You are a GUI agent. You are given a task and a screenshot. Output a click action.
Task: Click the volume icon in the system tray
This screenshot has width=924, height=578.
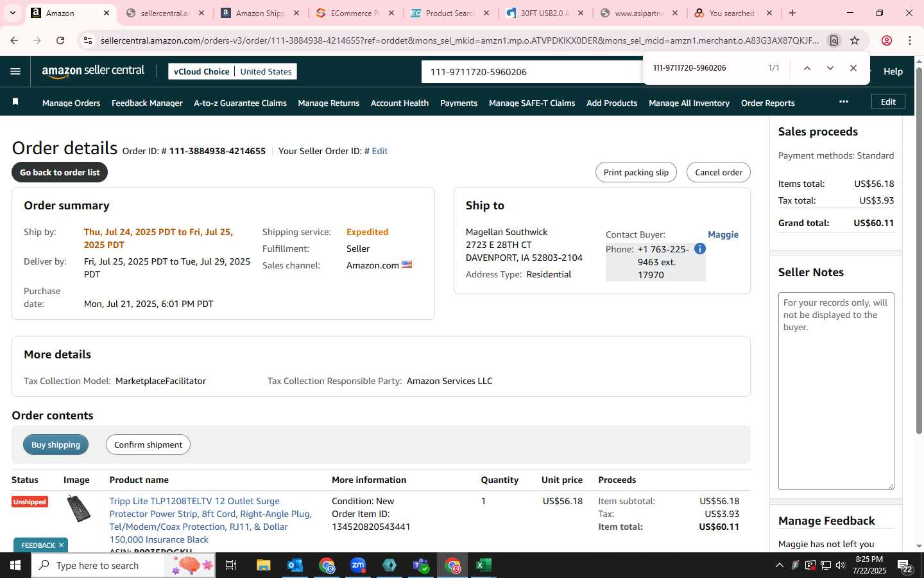841,565
